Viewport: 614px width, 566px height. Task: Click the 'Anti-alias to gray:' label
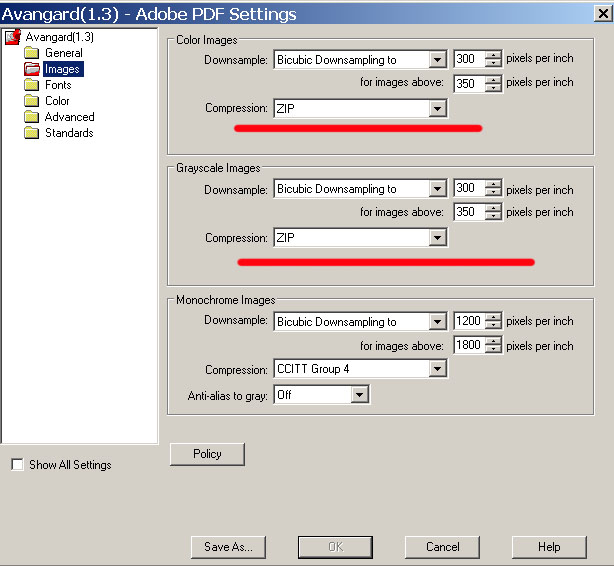click(x=228, y=396)
